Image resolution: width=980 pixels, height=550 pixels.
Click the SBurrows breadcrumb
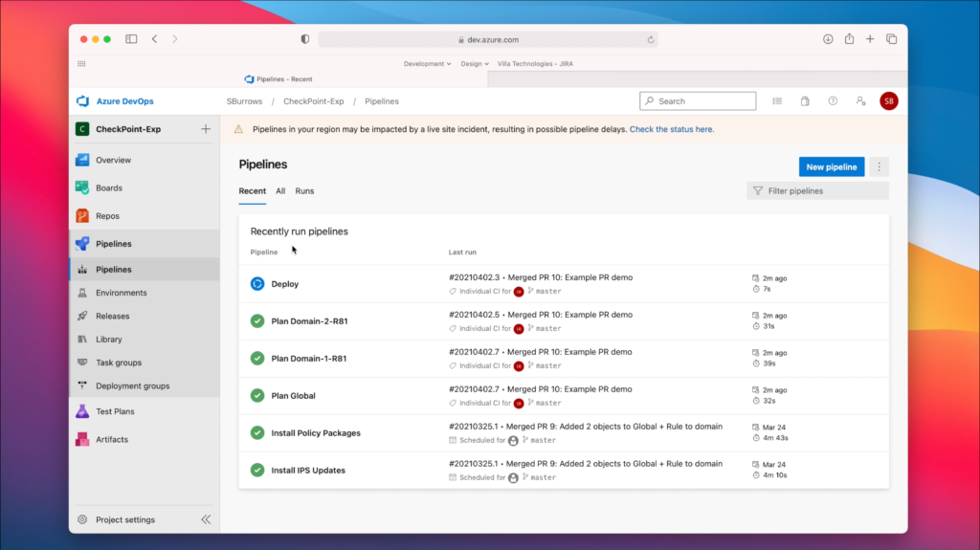point(244,101)
